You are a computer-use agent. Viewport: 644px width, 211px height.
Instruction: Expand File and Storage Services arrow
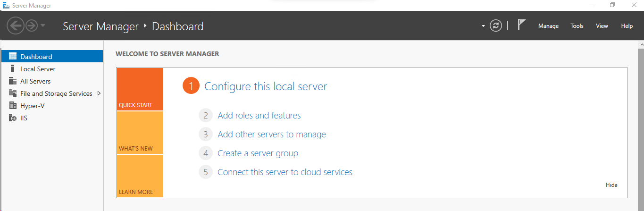point(99,93)
